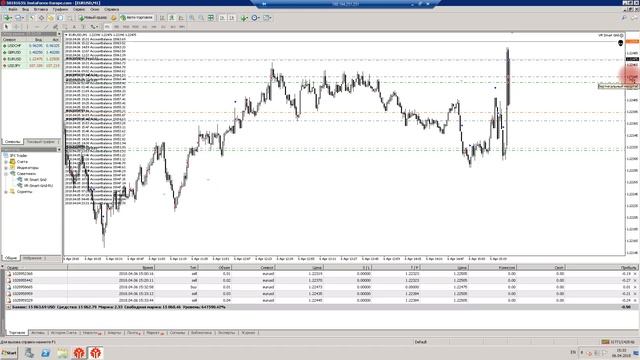
Task: Collapse the Советники node in Navigator
Action: (6, 174)
